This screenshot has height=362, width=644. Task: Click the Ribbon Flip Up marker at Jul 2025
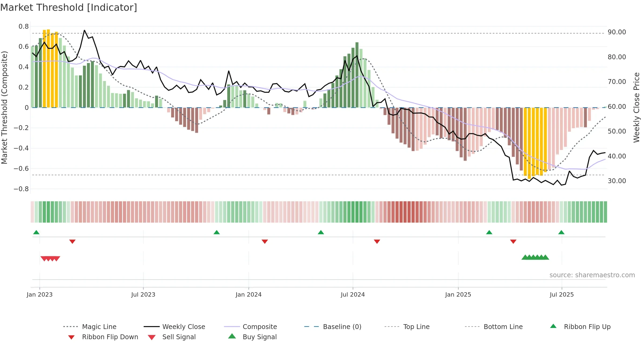point(561,232)
